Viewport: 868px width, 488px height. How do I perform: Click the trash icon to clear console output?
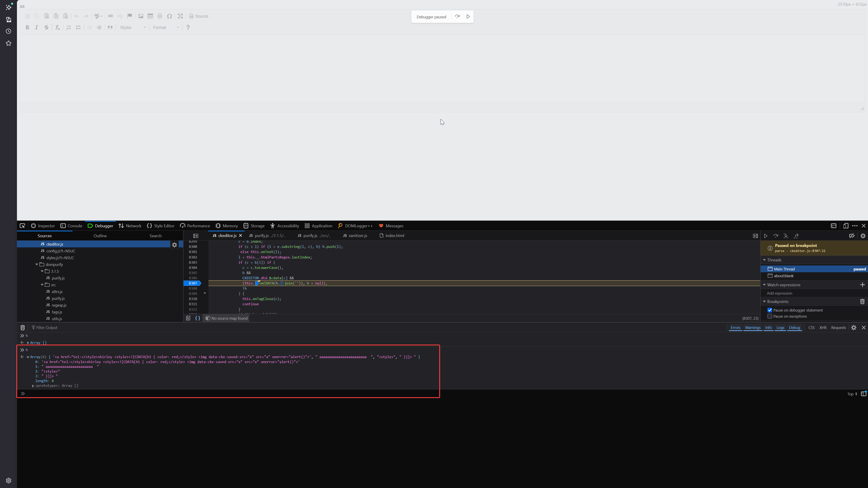[23, 328]
